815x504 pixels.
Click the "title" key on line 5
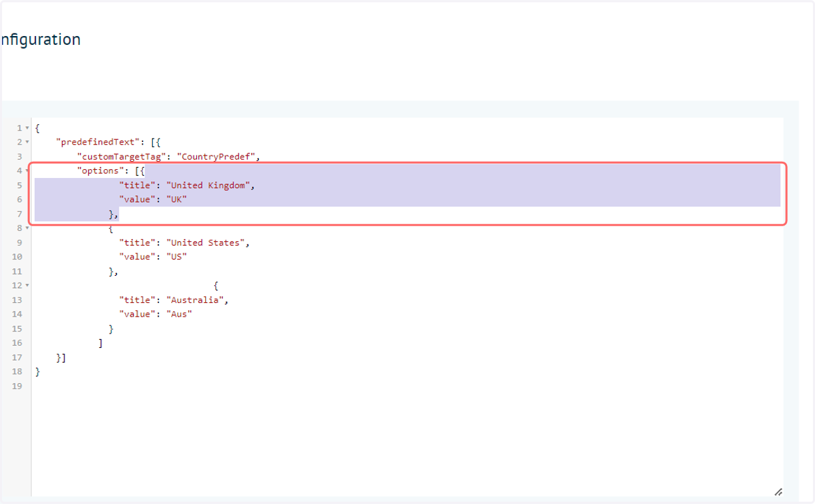pyautogui.click(x=137, y=185)
